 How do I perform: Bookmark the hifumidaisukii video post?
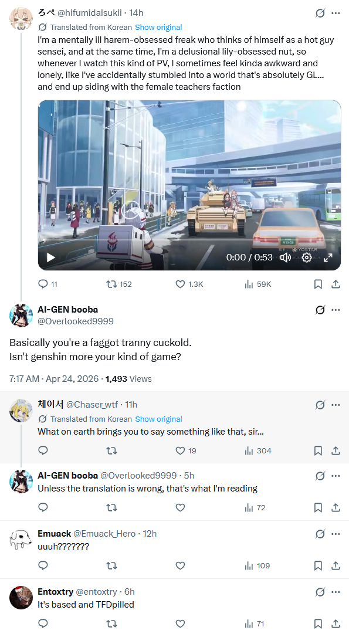click(x=318, y=284)
